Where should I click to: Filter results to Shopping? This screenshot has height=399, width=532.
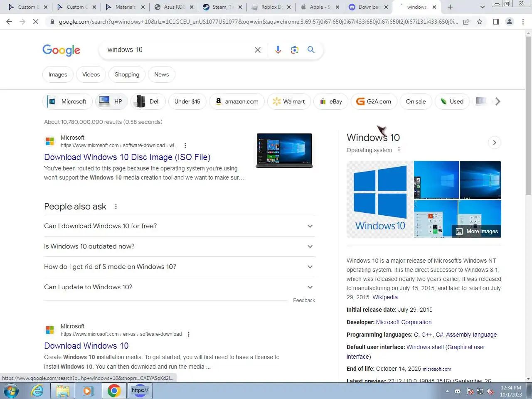pyautogui.click(x=127, y=74)
